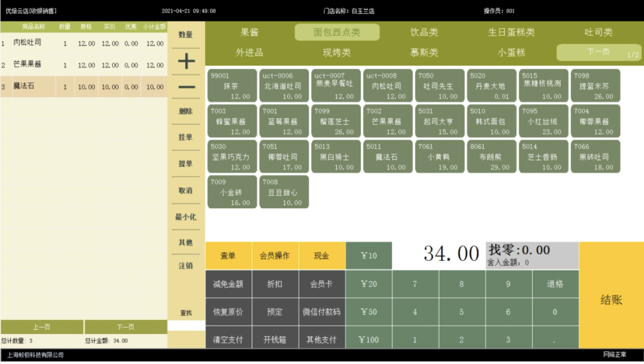The width and height of the screenshot is (644, 364).
Task: Add 抹茶 product to the order
Action: click(x=231, y=86)
